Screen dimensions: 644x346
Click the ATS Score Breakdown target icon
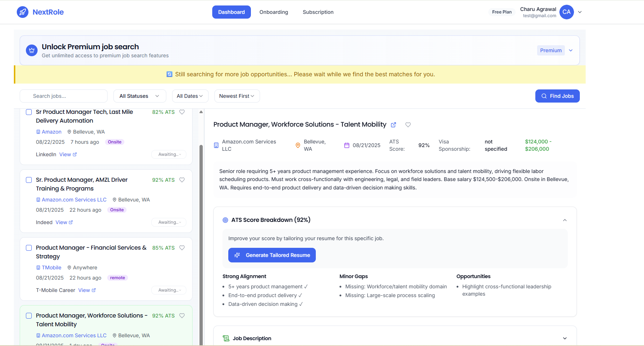click(225, 220)
